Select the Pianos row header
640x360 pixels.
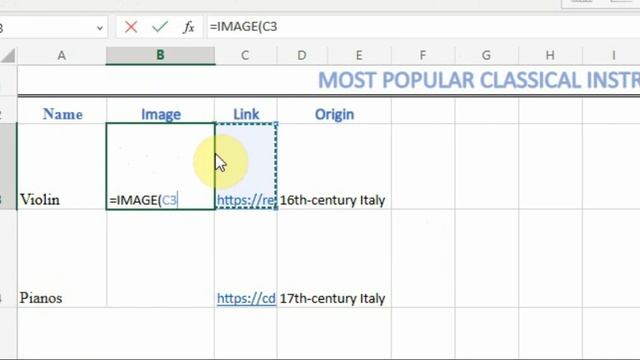[8, 259]
